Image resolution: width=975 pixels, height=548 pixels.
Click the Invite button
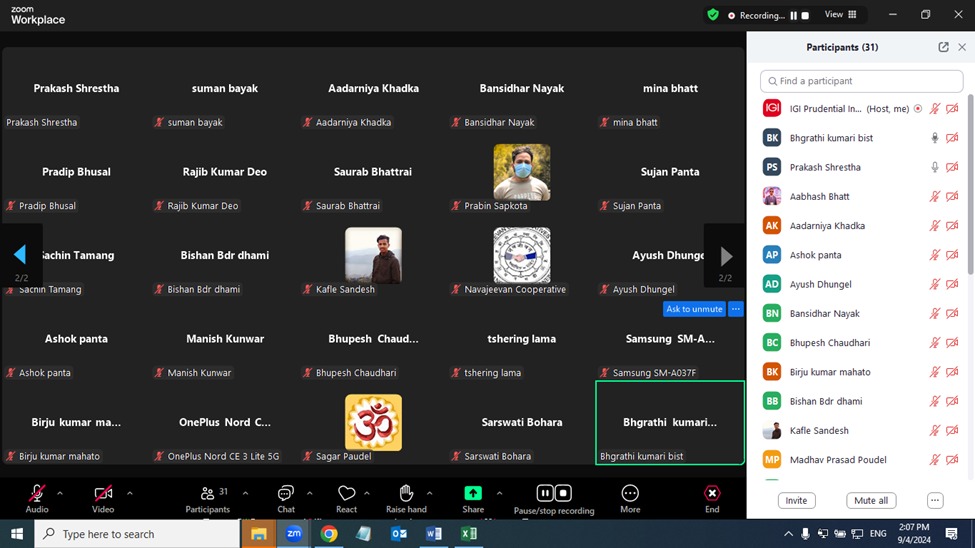796,500
